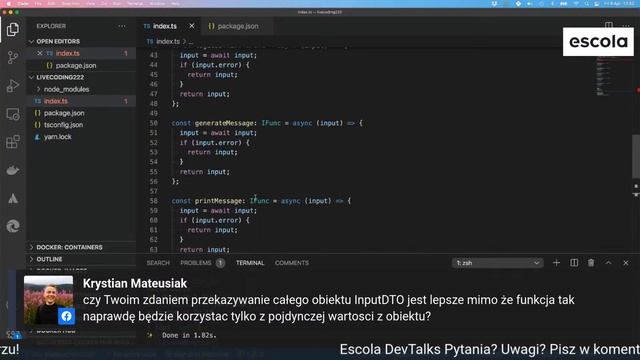The image size is (640, 360).
Task: Click the escola logo
Action: click(x=598, y=42)
